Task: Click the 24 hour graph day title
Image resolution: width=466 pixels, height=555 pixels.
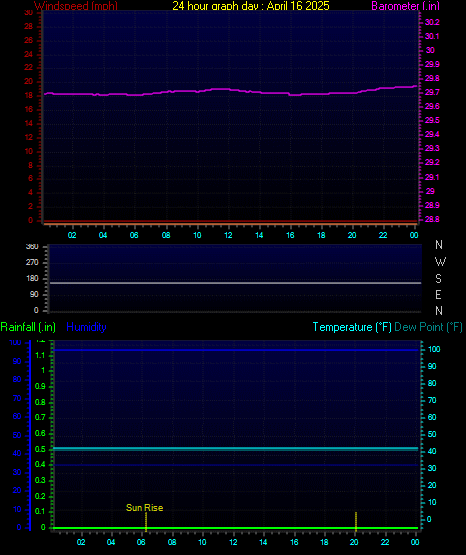Action: coord(251,5)
